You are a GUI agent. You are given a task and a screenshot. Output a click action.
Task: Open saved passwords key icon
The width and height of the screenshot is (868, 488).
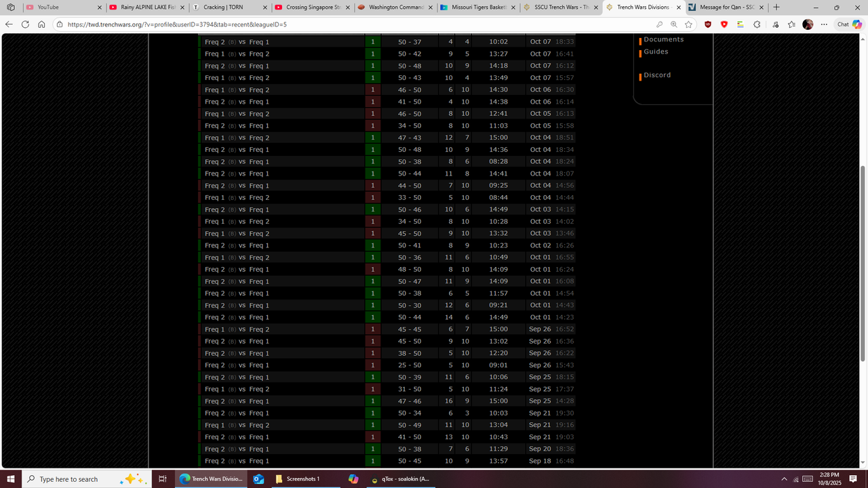pos(659,24)
